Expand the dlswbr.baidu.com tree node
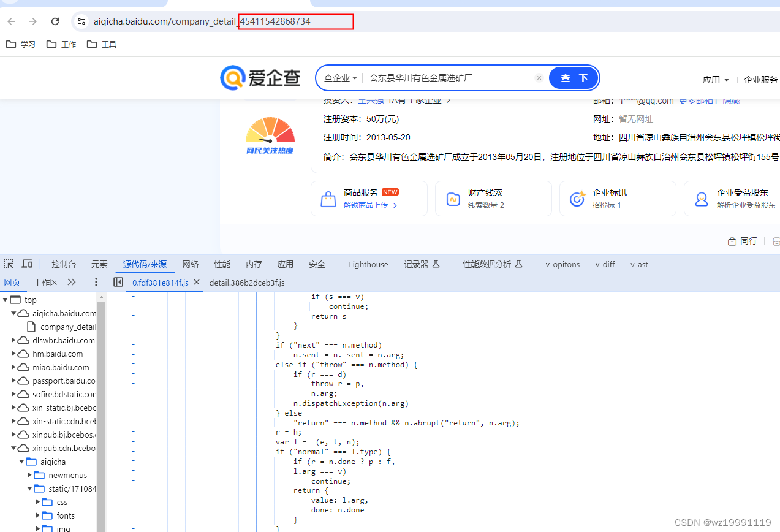The image size is (780, 532). (x=14, y=340)
